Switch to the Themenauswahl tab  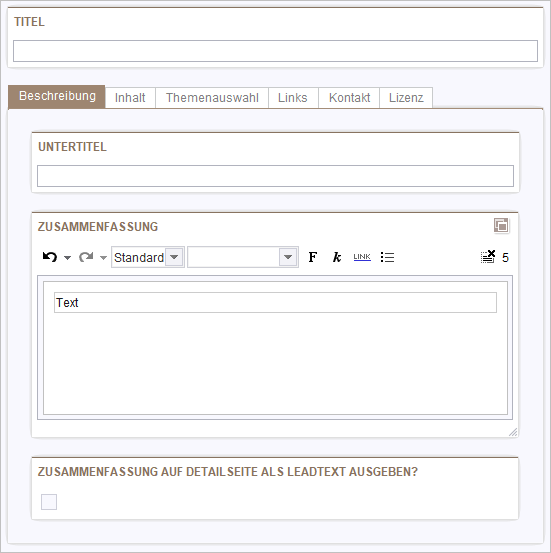coord(212,98)
